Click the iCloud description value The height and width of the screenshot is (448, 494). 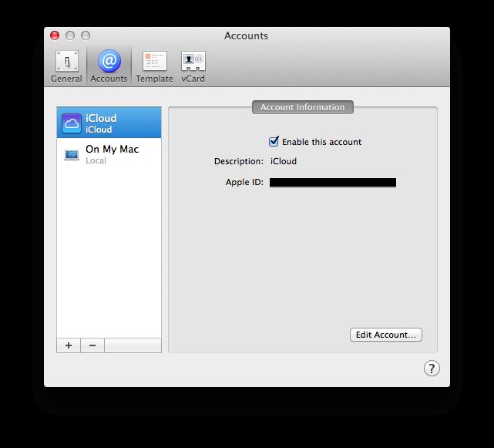[284, 161]
